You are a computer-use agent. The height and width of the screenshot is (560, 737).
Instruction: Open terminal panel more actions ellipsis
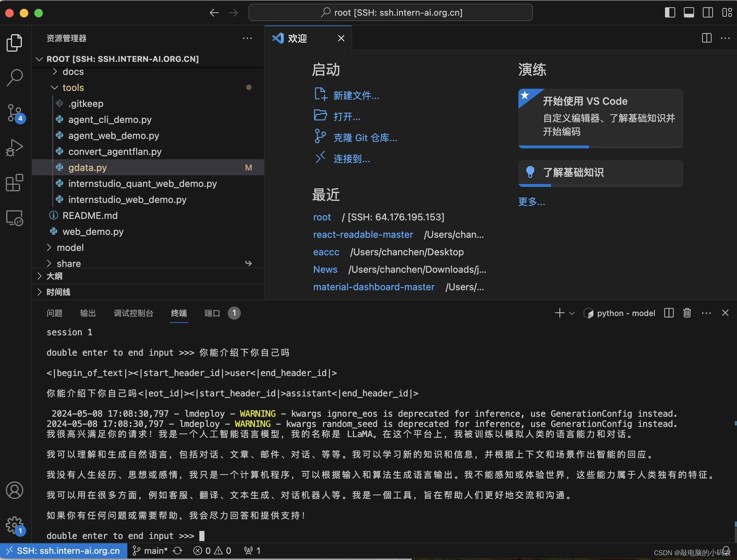coord(706,313)
